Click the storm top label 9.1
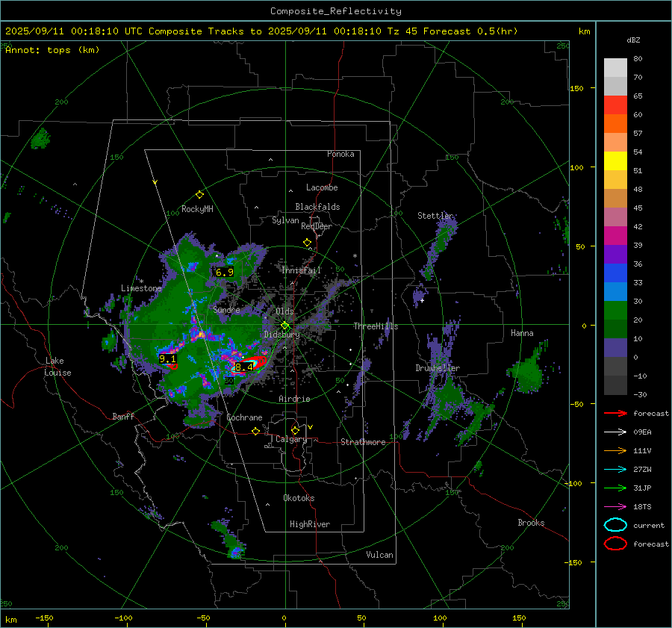 coord(167,358)
